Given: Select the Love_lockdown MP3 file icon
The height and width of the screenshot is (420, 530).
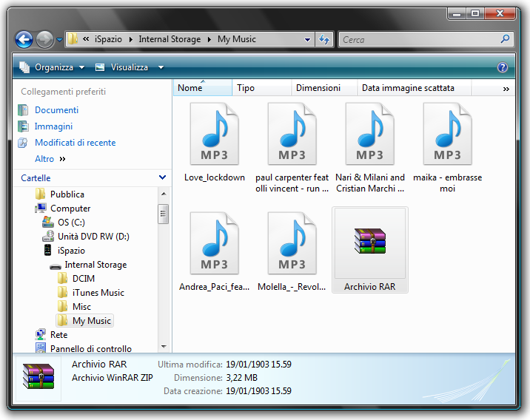Looking at the screenshot, I should [215, 135].
